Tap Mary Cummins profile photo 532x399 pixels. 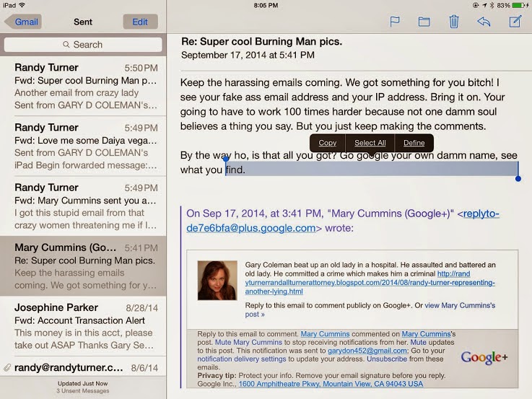pos(217,281)
